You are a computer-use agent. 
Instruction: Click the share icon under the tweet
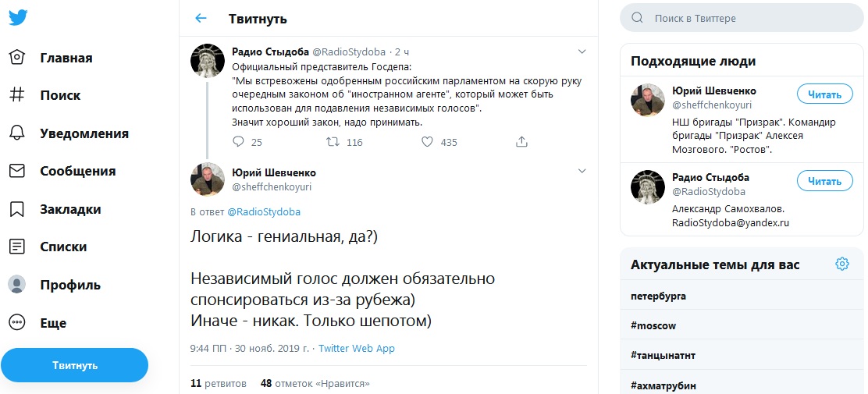522,142
